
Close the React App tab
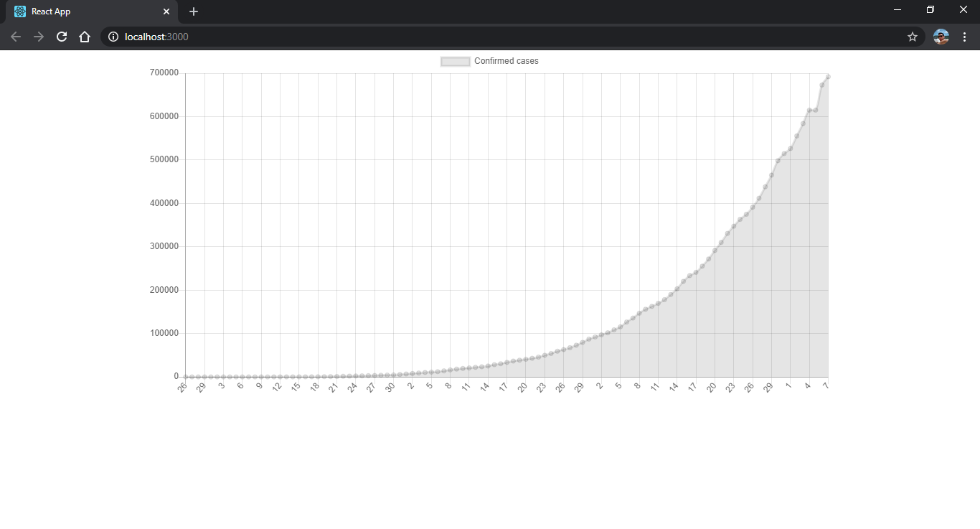click(166, 11)
